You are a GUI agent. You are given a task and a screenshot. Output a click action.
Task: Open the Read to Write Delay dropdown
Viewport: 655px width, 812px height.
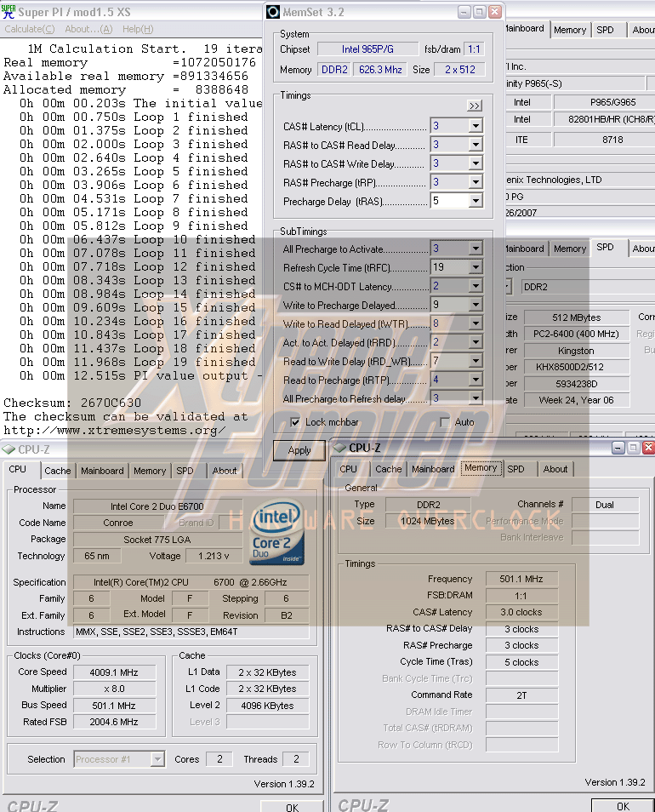tap(476, 361)
